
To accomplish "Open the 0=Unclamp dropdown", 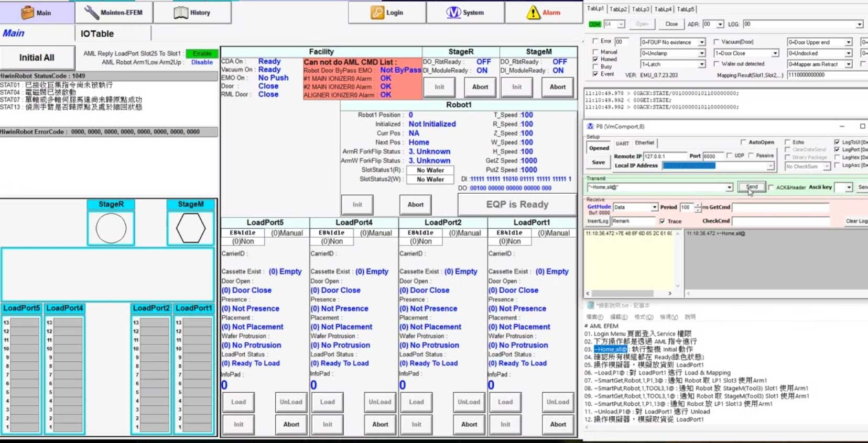I will click(702, 53).
